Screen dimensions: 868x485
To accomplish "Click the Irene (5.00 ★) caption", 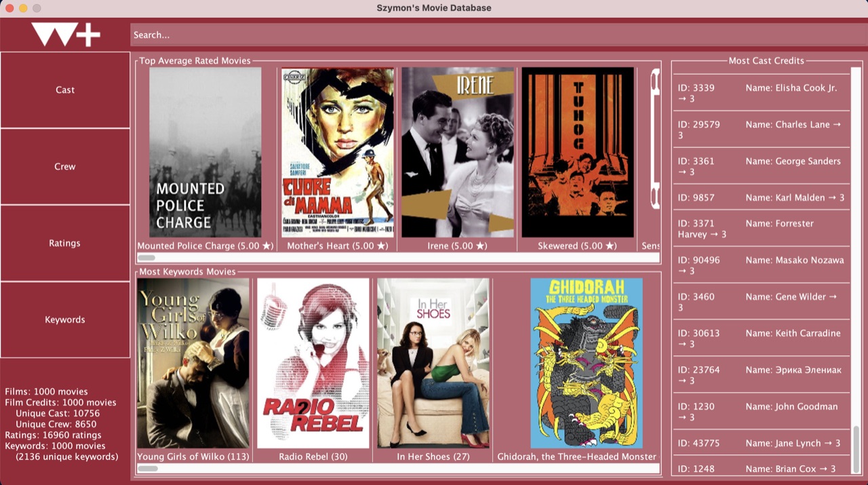I will [458, 246].
